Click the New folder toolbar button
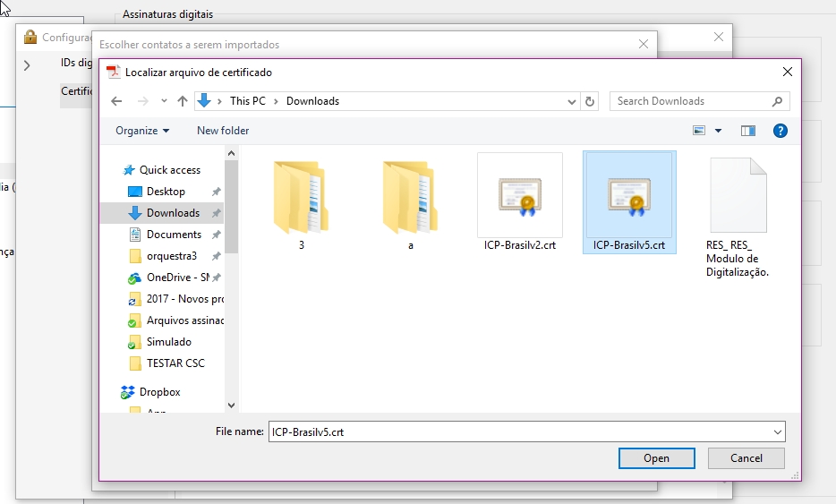The height and width of the screenshot is (504, 836). (223, 131)
